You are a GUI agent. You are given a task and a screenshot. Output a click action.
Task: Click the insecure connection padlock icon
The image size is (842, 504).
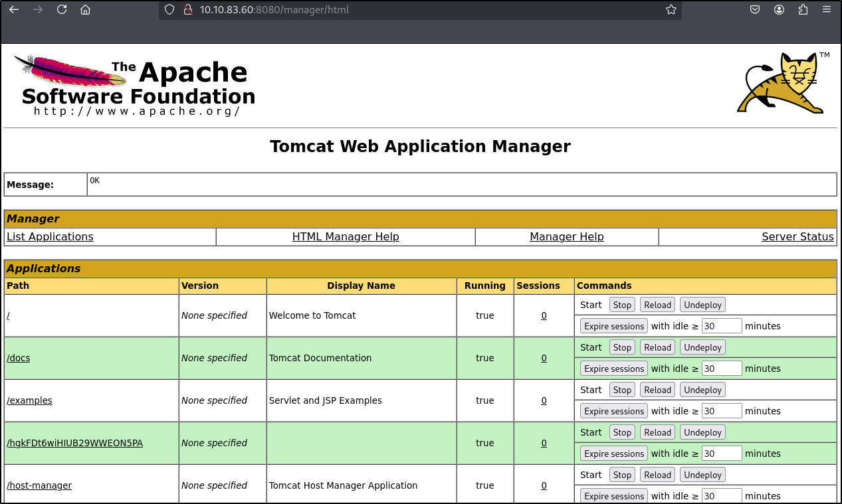[187, 10]
